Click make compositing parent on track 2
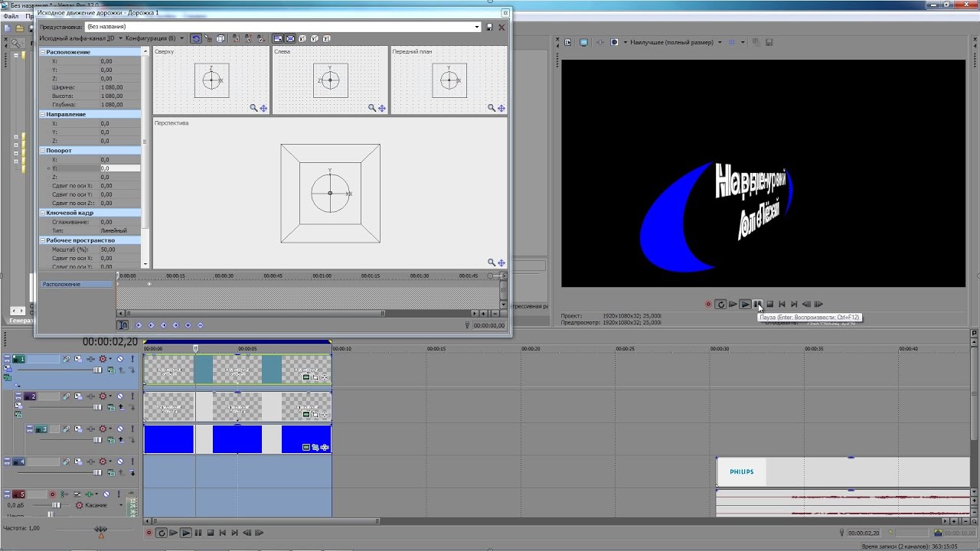This screenshot has width=980, height=551. click(122, 407)
